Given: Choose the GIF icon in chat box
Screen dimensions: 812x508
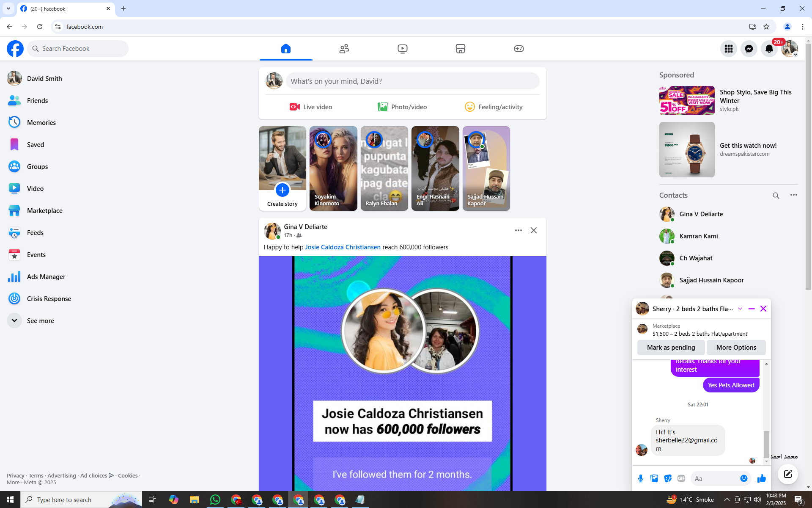Looking at the screenshot, I should 681,478.
